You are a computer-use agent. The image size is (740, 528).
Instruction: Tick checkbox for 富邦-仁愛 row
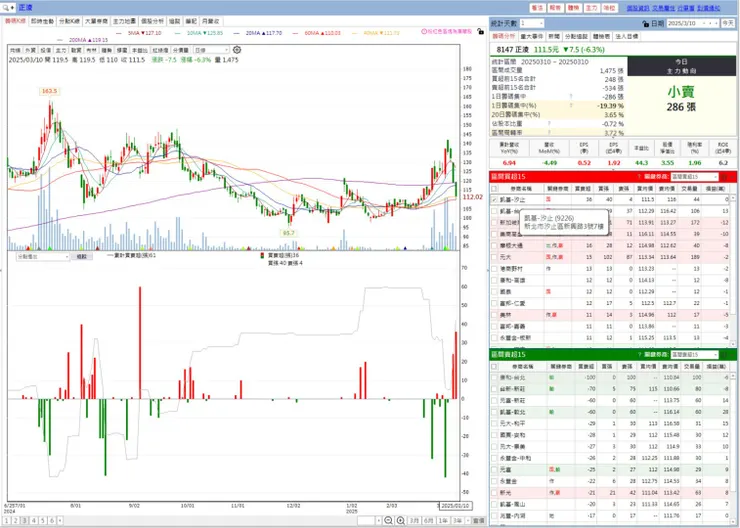coord(494,303)
